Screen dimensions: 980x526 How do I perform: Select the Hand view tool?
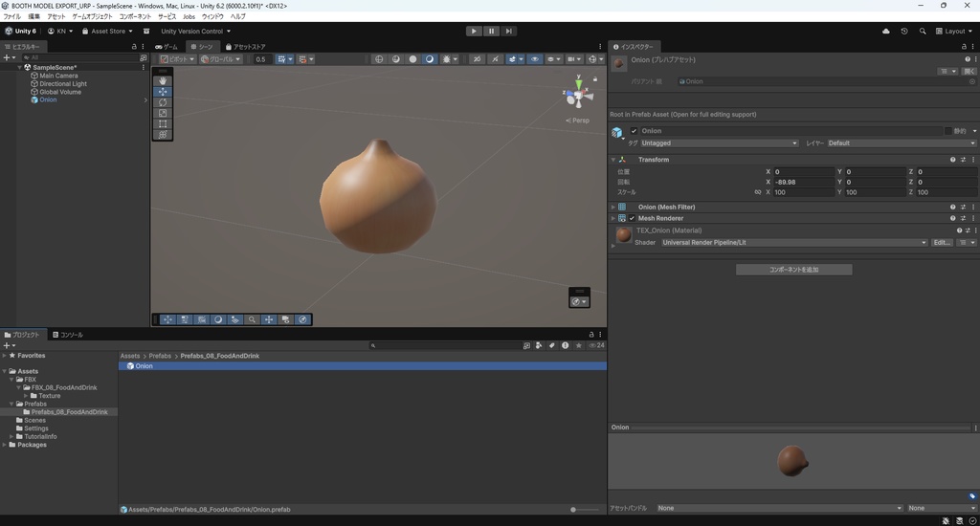[x=163, y=80]
